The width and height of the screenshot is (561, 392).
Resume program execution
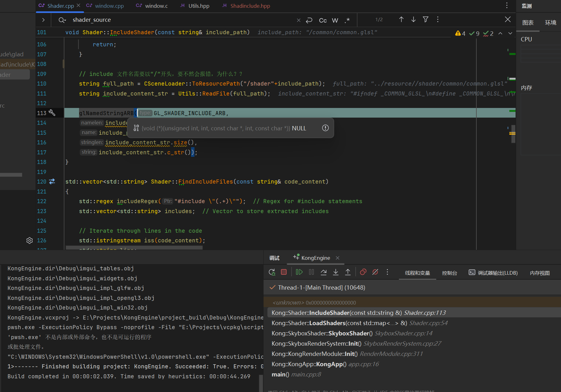coord(299,272)
